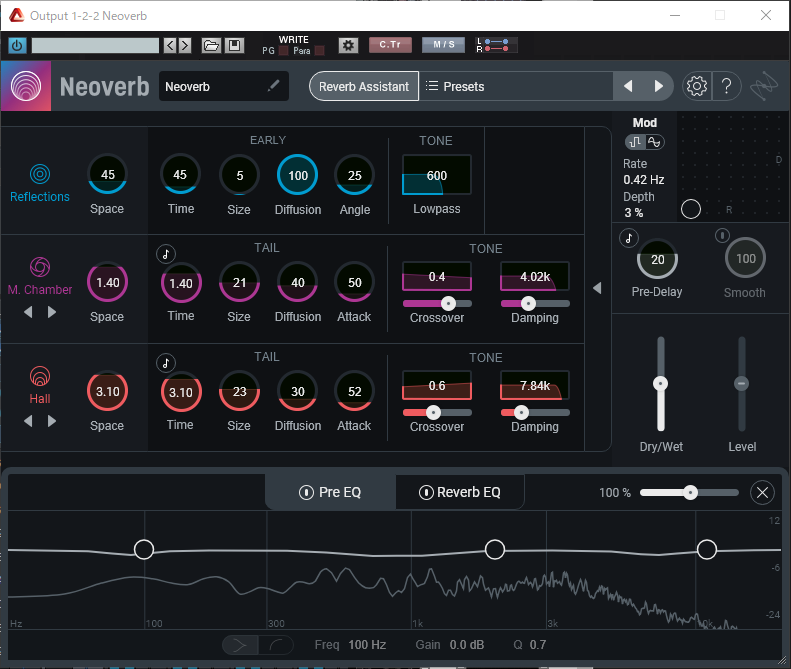Toggle Reverb EQ power icon
The width and height of the screenshot is (791, 669).
pos(426,492)
